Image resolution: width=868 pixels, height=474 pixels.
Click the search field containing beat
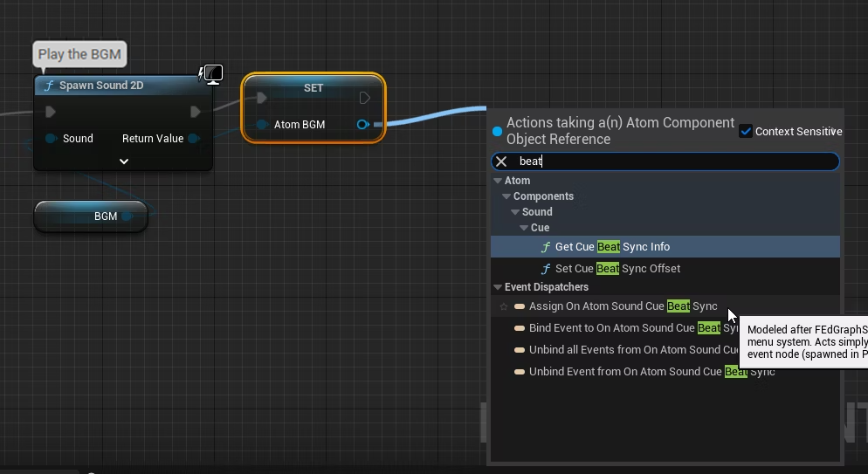[x=672, y=161]
